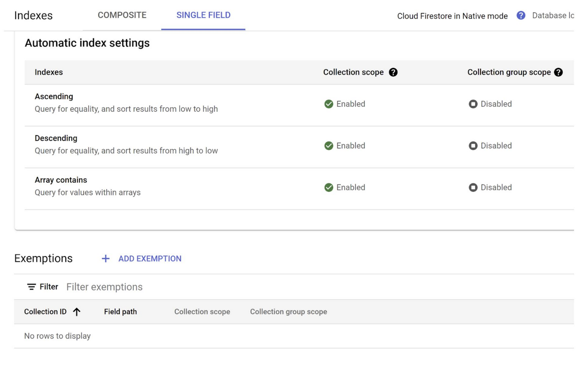588x367 pixels.
Task: Click the enabled checkmark for Array contains
Action: (329, 187)
